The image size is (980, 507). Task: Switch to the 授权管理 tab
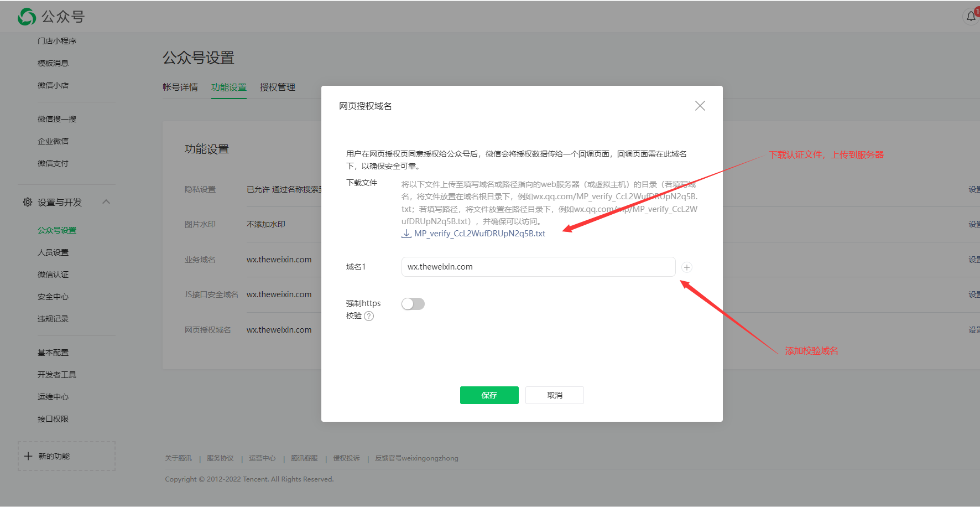pos(278,87)
